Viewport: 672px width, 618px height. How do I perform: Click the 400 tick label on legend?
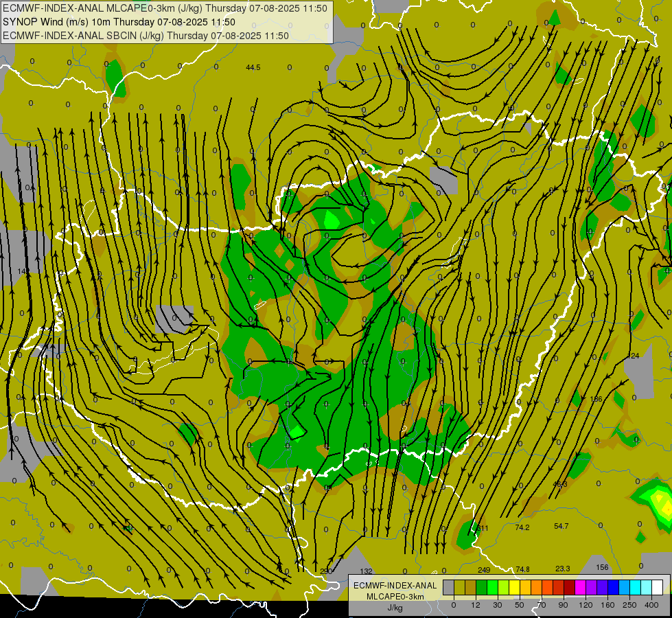tap(651, 605)
